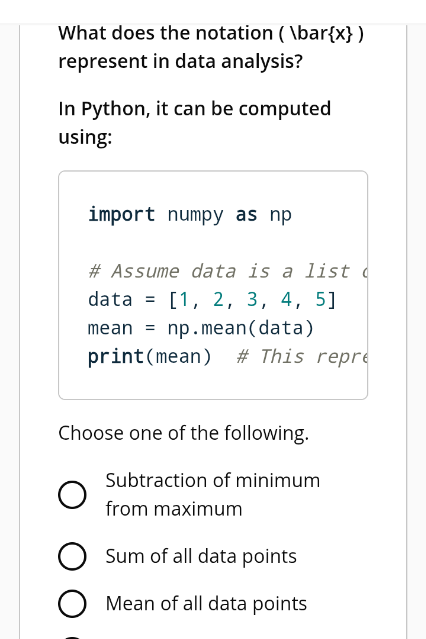Screen dimensions: 426x639
Task: Click the \bar{x} notation in the question
Action: tap(320, 33)
